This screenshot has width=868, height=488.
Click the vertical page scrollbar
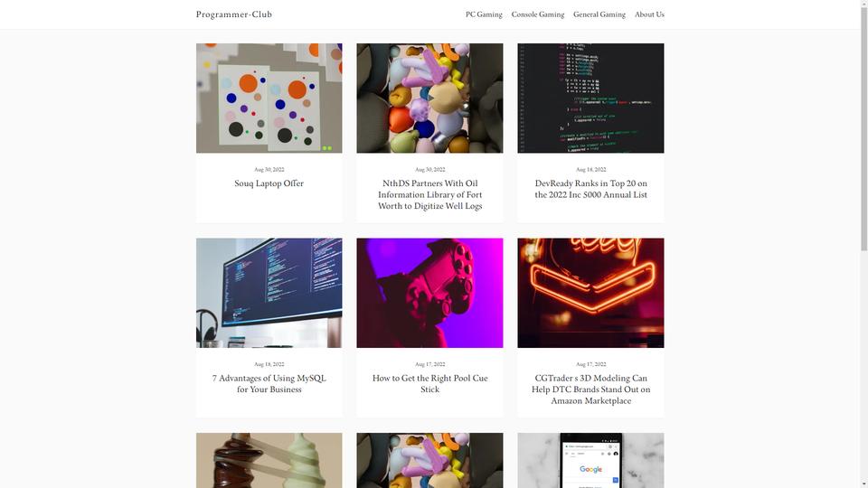point(863,244)
